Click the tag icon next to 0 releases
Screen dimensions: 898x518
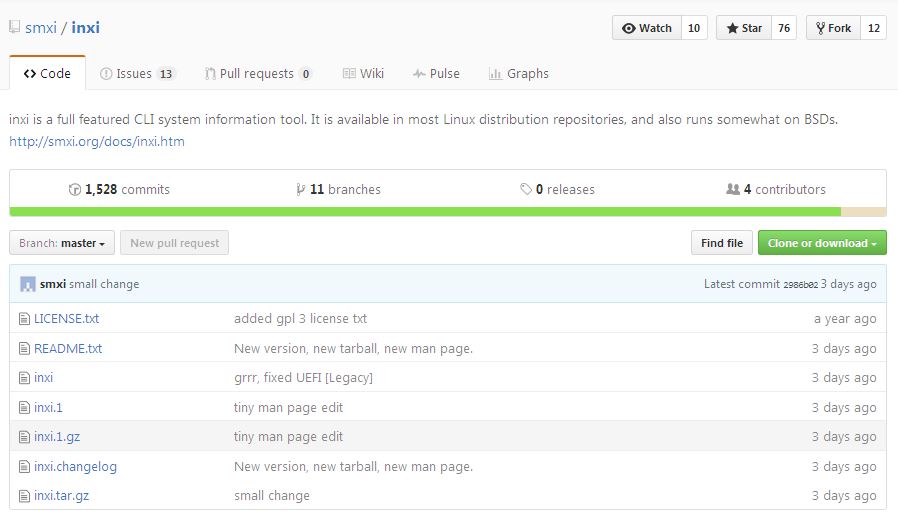click(x=526, y=189)
